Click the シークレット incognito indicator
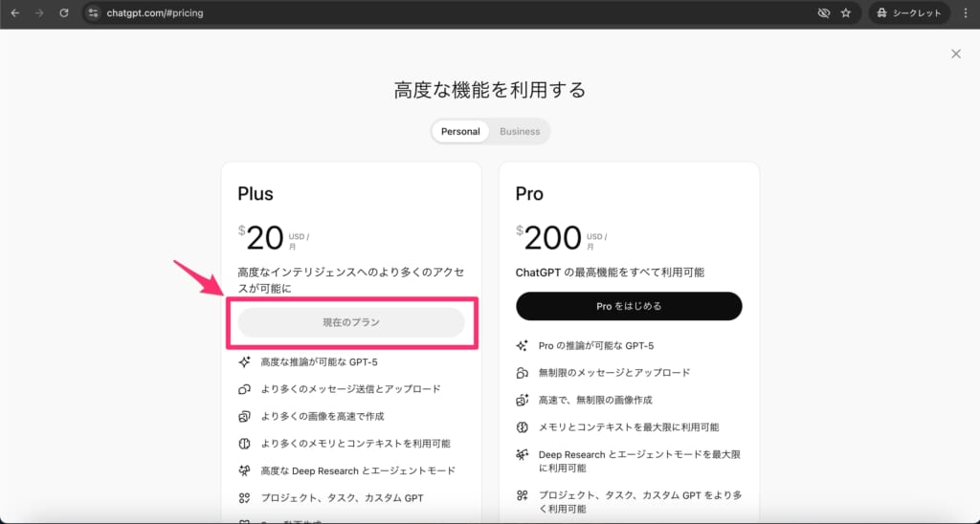The width and height of the screenshot is (980, 524). pyautogui.click(x=909, y=13)
